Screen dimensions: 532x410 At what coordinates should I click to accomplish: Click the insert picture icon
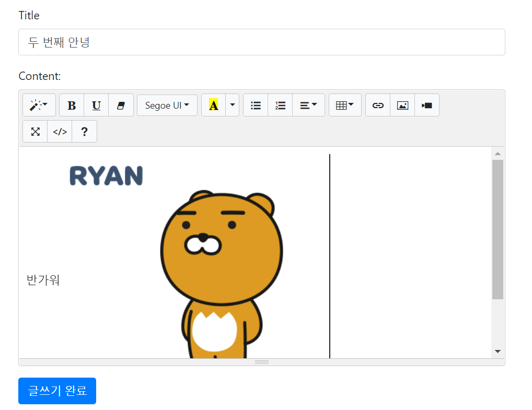click(402, 105)
